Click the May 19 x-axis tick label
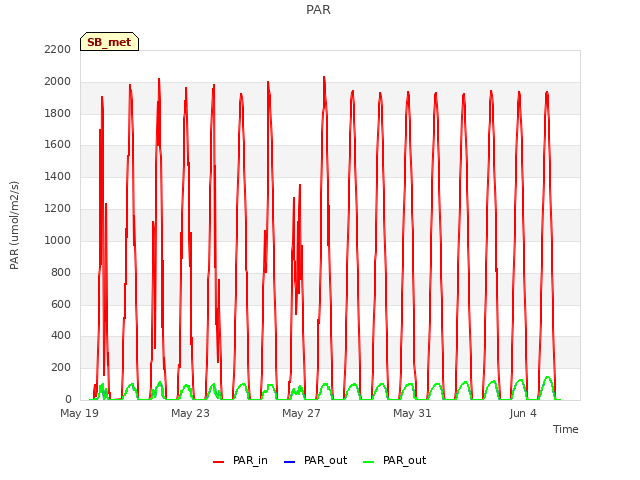 point(80,413)
